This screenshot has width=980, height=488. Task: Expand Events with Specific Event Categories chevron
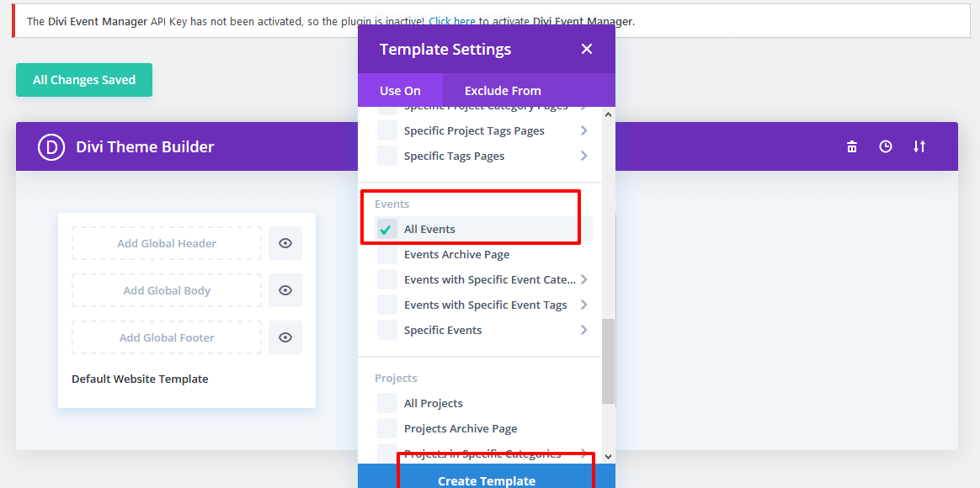coord(583,279)
